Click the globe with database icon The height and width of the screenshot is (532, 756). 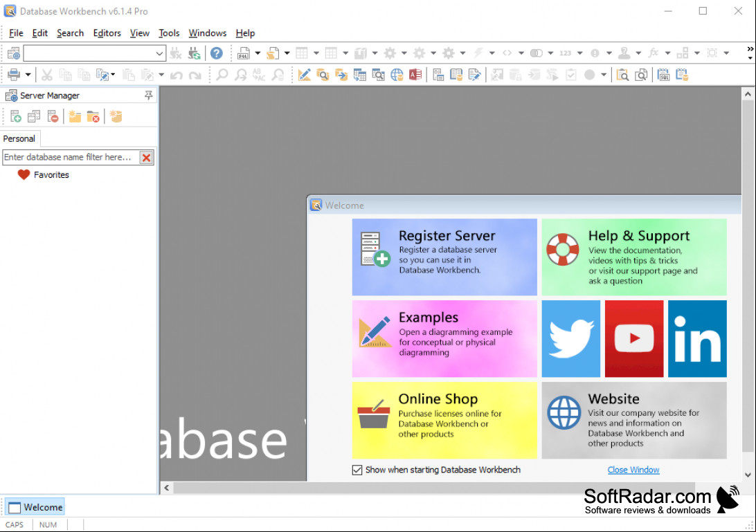397,75
